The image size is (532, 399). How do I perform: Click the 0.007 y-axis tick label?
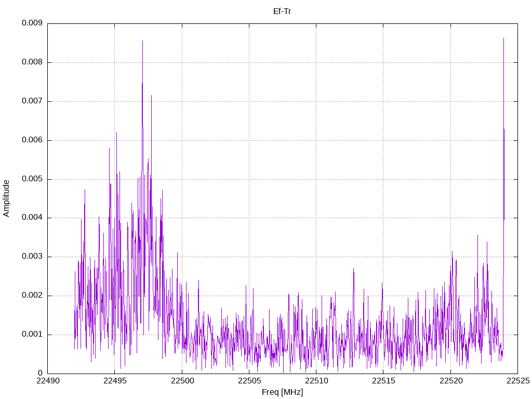tap(32, 101)
